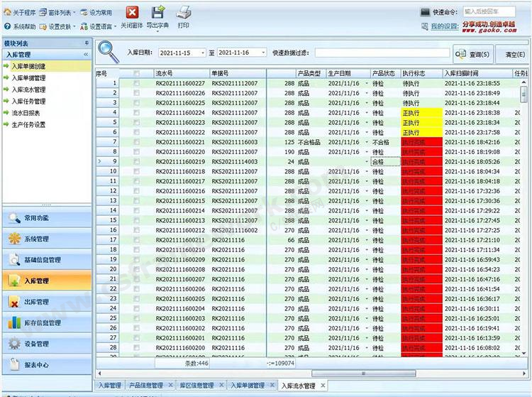Screen dimensions: 532x397
Task: Click the horizontal scrollbar thumb
Action: pos(363,374)
